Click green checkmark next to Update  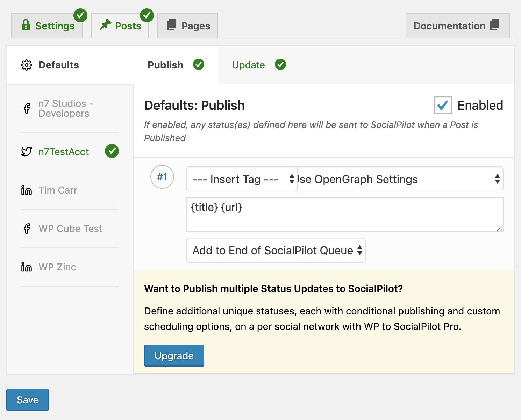280,64
